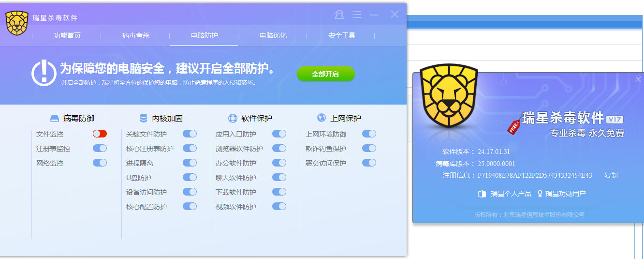Toggle 核心配置防护 switch
This screenshot has height=259, width=644.
190,206
